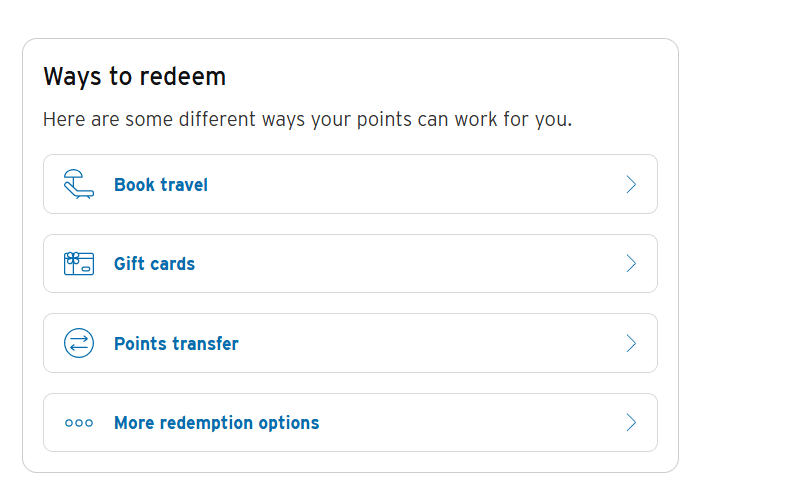The height and width of the screenshot is (485, 792).
Task: Click the empty middle of Gift cards row
Action: (x=420, y=264)
